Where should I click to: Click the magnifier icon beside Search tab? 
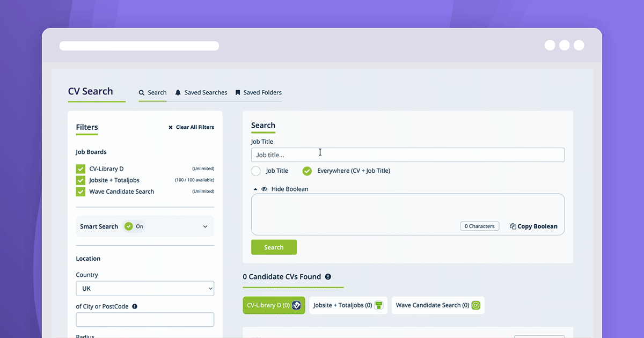click(x=142, y=93)
